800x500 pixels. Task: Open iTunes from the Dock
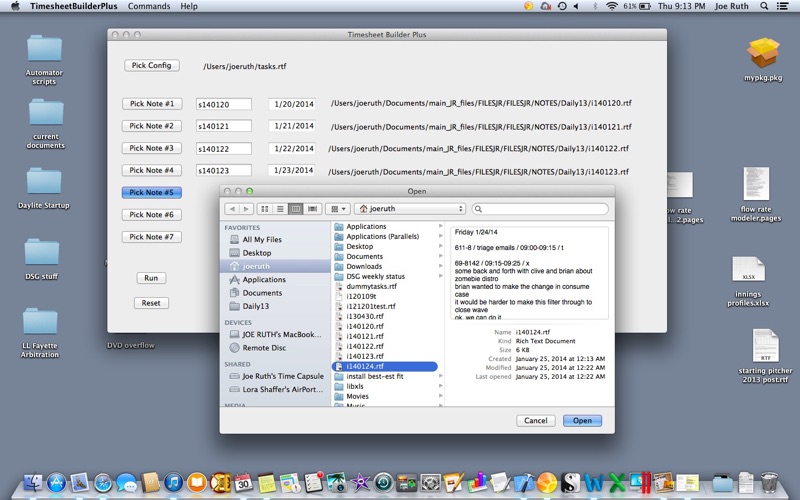pyautogui.click(x=173, y=482)
